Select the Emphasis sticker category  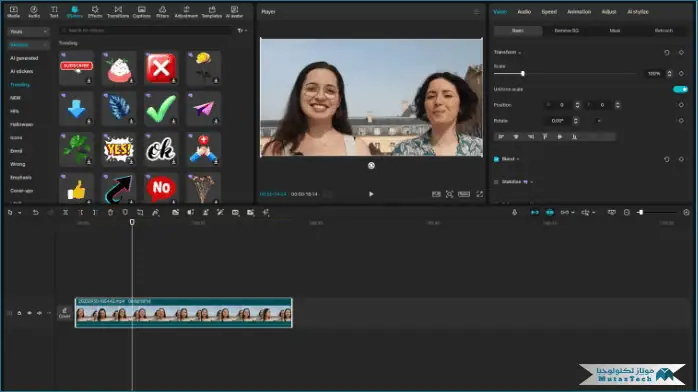pyautogui.click(x=20, y=178)
